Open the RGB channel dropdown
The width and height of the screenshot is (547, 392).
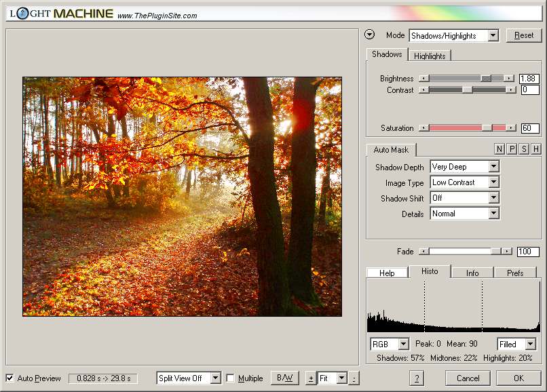pyautogui.click(x=390, y=345)
